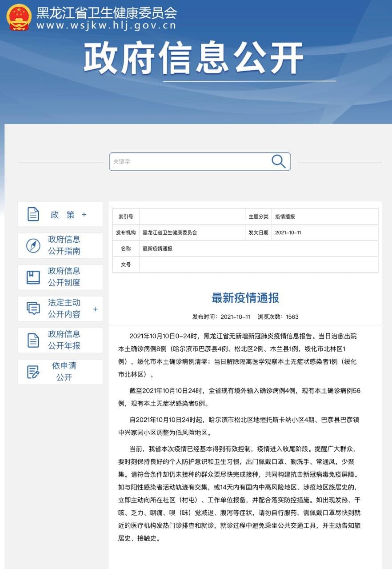Click the compass icon for 政府信息公开指南

(33, 245)
